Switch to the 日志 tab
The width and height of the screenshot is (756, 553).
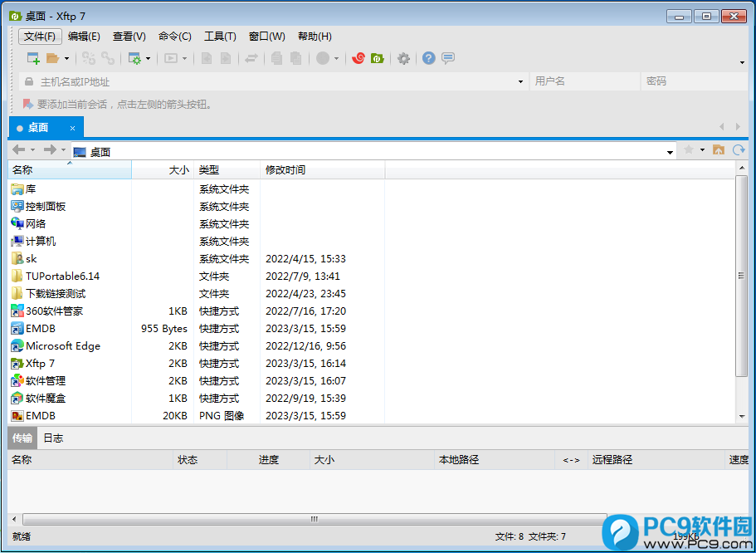coord(53,438)
